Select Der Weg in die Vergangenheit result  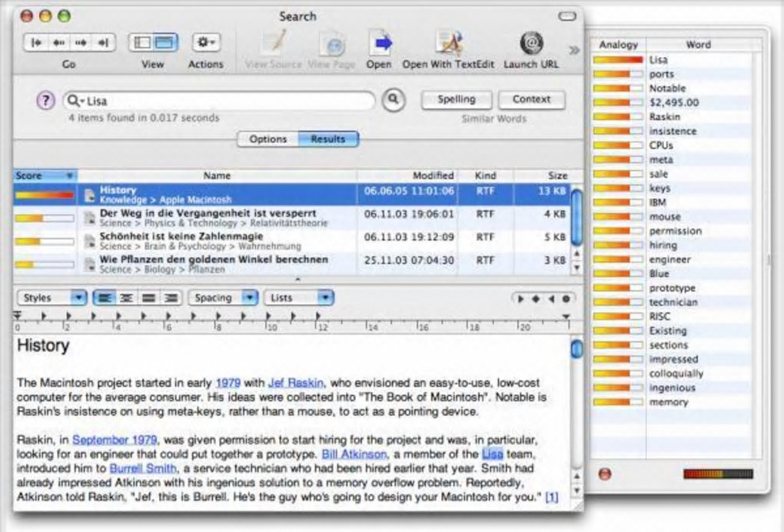[291, 218]
